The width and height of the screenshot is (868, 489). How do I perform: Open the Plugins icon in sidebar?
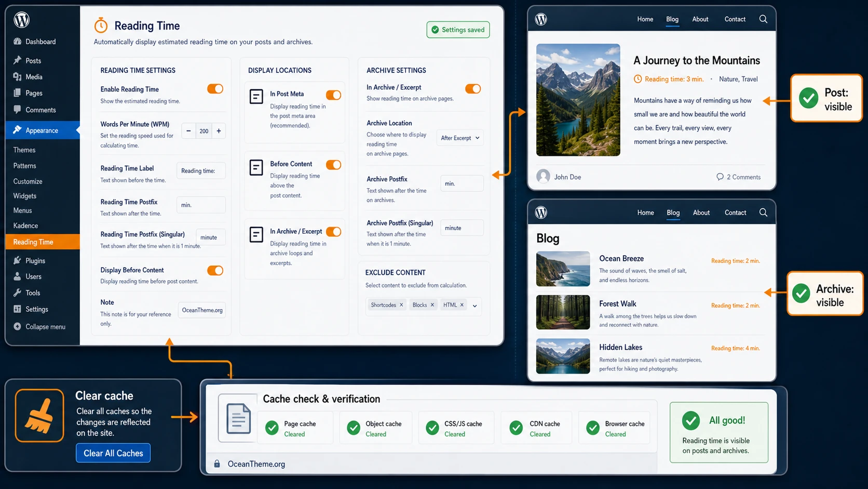[x=18, y=260]
